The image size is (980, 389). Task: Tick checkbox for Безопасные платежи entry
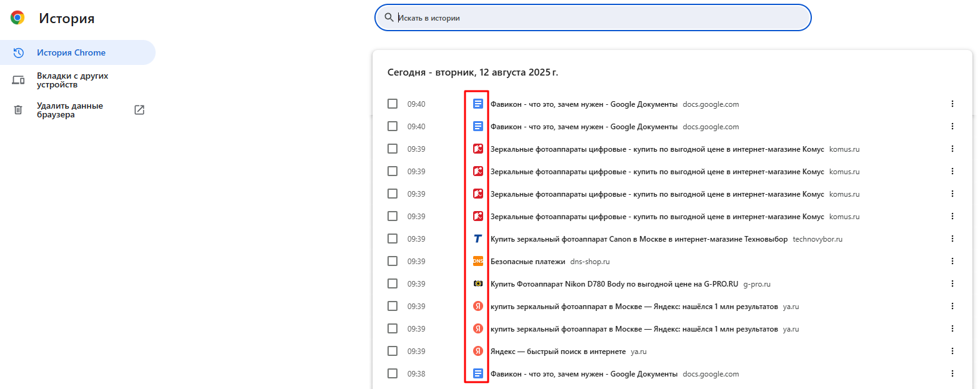(x=392, y=261)
